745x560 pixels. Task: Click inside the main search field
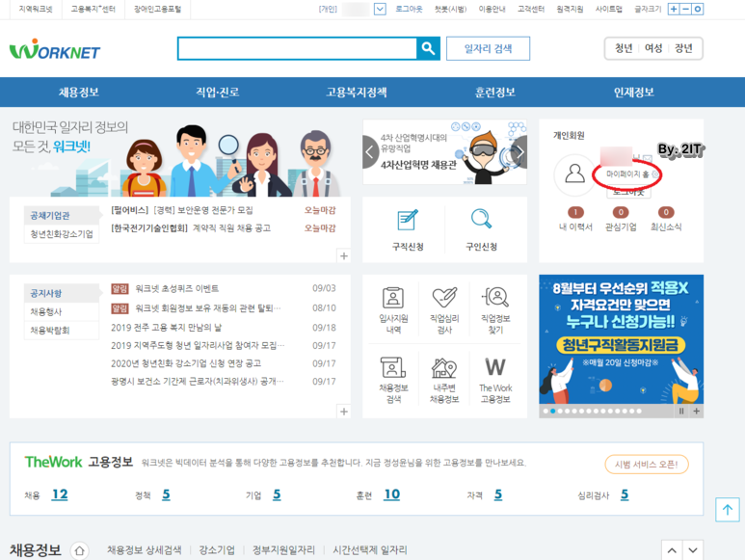point(298,48)
